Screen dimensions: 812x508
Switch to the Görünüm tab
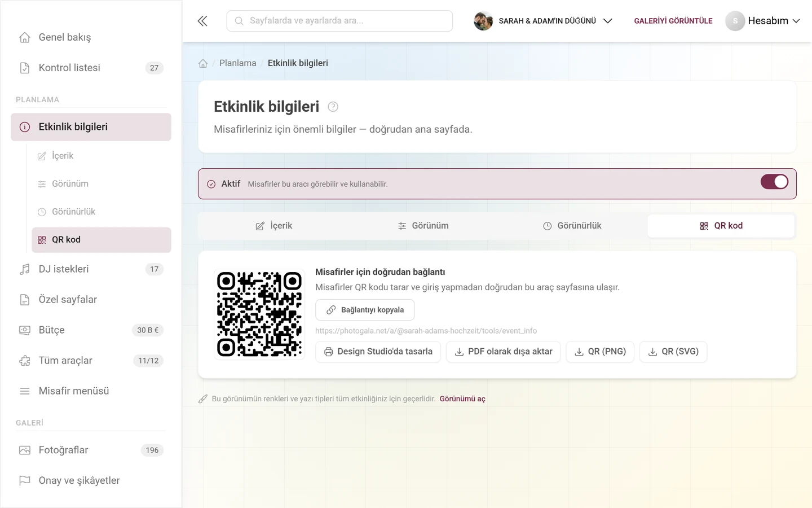point(423,226)
